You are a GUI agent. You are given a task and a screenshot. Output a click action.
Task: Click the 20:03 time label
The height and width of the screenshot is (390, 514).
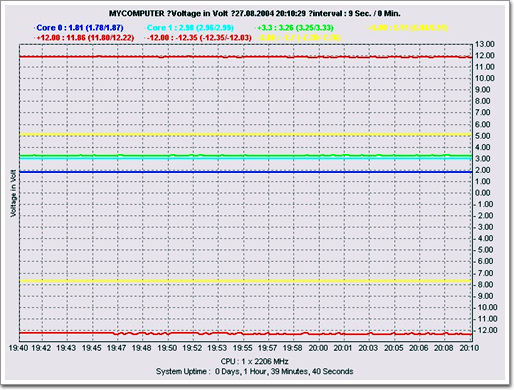[x=368, y=348]
